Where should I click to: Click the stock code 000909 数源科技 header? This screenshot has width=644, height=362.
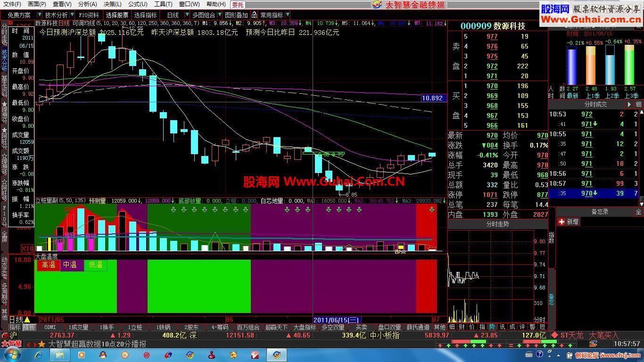click(493, 26)
